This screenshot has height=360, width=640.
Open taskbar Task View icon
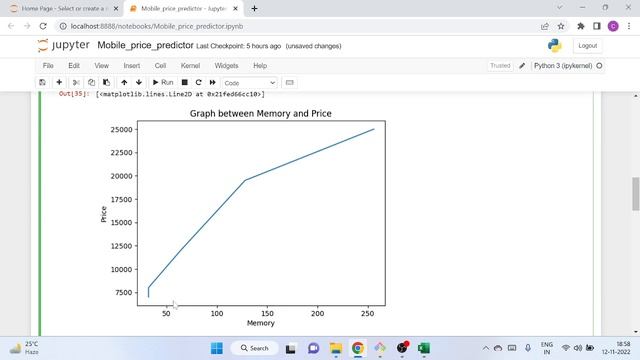pyautogui.click(x=290, y=348)
